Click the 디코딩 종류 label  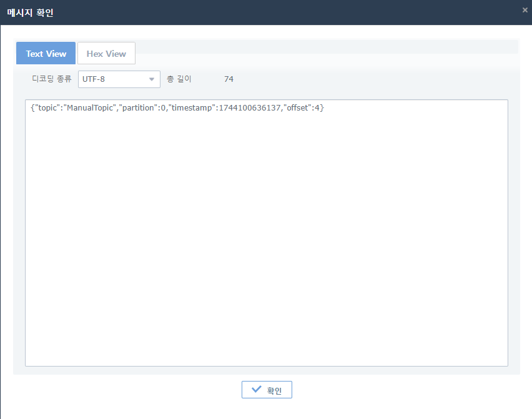click(x=52, y=79)
